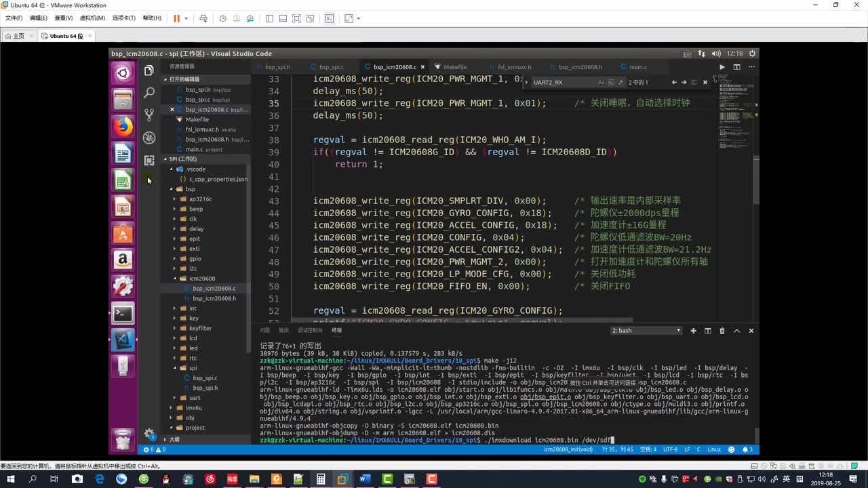The height and width of the screenshot is (488, 868).
Task: Toggle find in selection
Action: pyautogui.click(x=694, y=82)
